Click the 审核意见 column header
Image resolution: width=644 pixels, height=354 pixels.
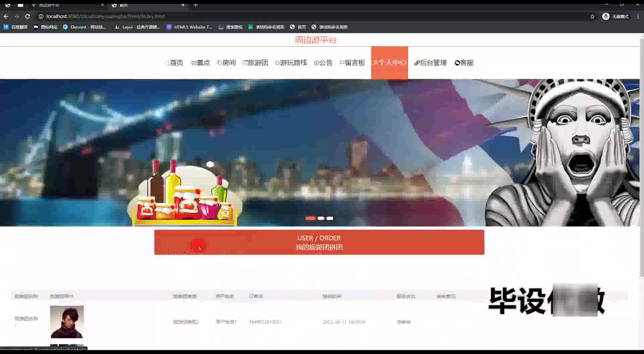click(446, 296)
